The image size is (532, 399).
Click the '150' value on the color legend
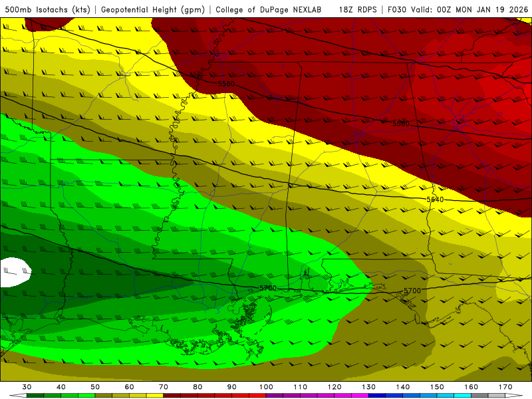click(x=437, y=387)
